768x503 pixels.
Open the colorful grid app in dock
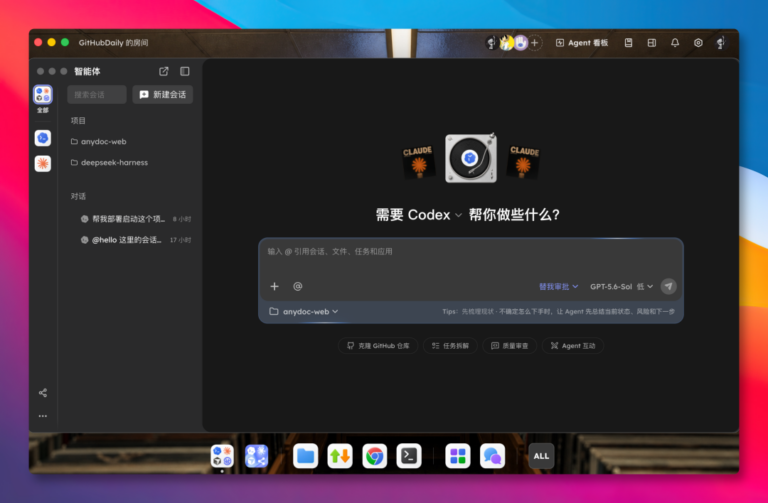click(x=458, y=456)
